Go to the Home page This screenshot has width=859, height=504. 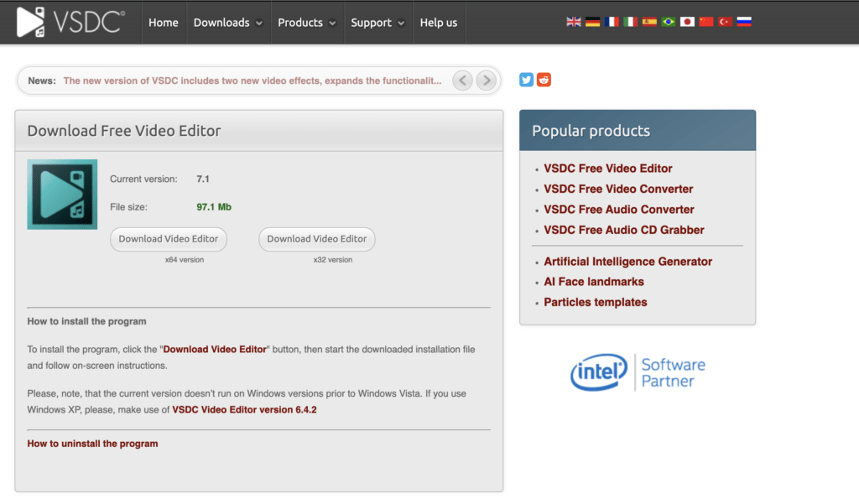tap(164, 23)
